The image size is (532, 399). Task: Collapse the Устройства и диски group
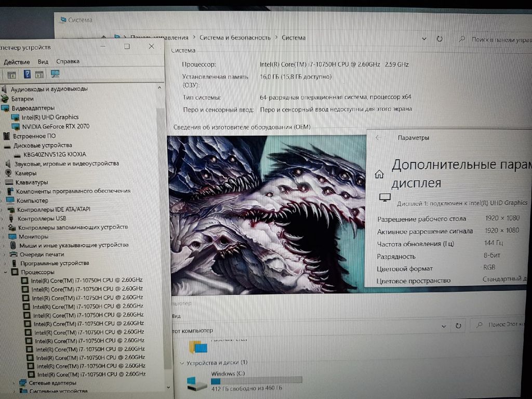pyautogui.click(x=181, y=363)
